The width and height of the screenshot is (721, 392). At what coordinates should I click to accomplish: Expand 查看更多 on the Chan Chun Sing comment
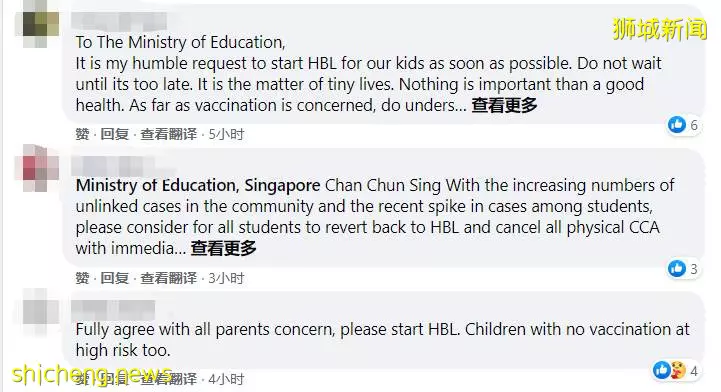tap(223, 248)
